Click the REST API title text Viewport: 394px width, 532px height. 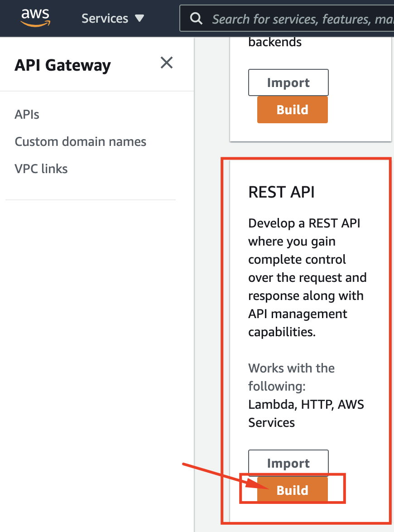pyautogui.click(x=281, y=192)
